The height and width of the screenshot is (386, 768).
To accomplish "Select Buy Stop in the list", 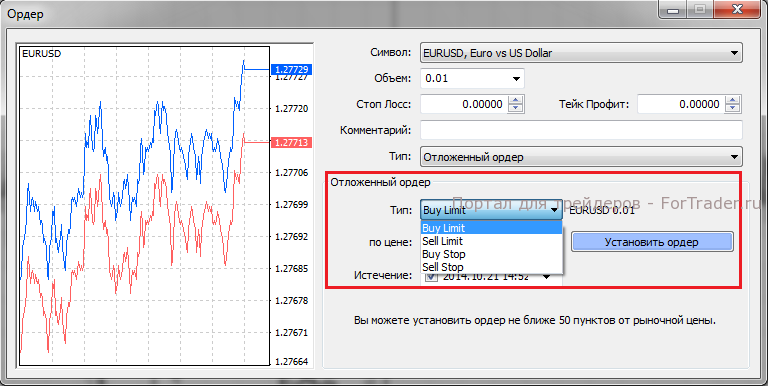I will click(491, 254).
